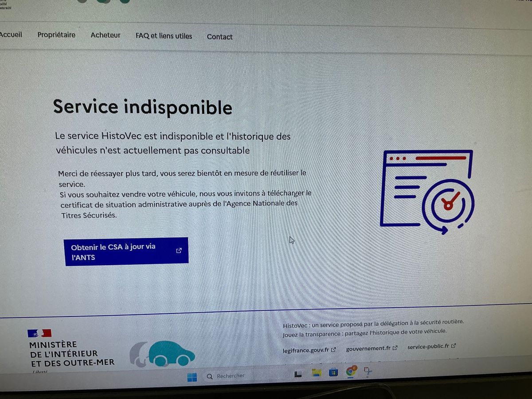The image size is (532, 399).
Task: Open the Propriétaire menu item
Action: pos(56,35)
